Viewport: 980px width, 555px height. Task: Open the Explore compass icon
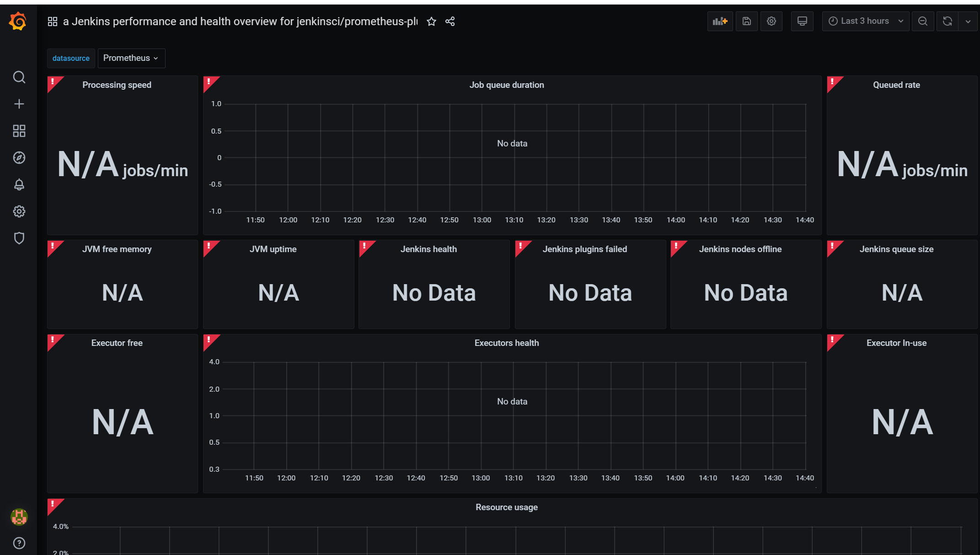(x=19, y=158)
